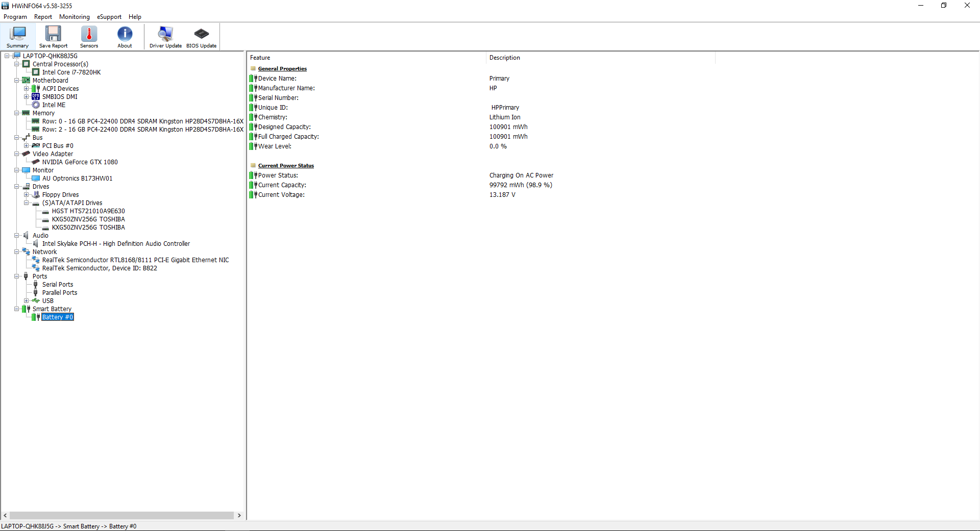Viewport: 980px width, 531px height.
Task: Click the USB connector icon
Action: click(36, 301)
